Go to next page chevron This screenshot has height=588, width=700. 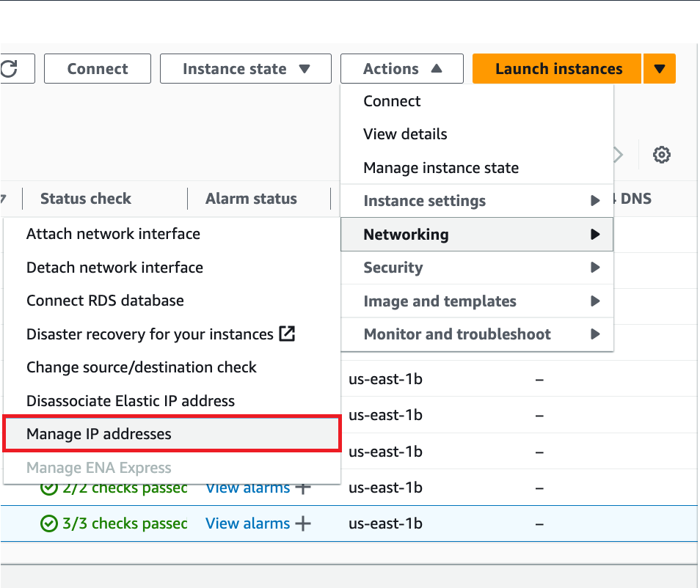pyautogui.click(x=619, y=155)
